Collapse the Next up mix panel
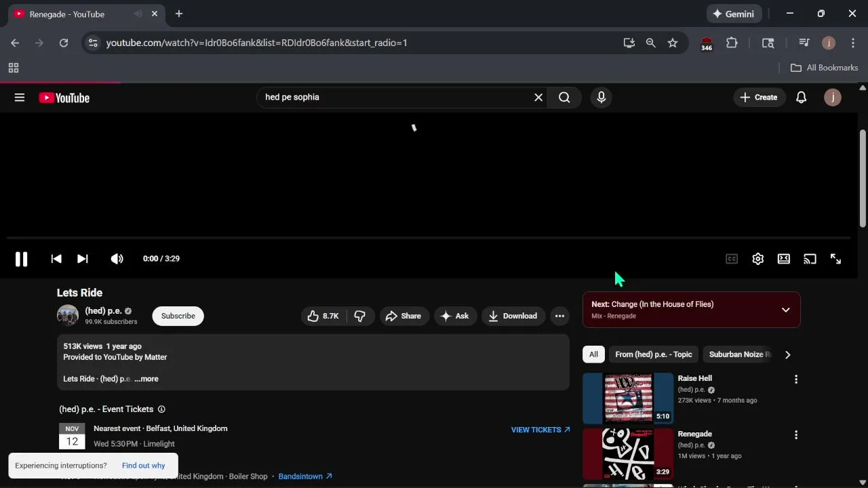This screenshot has height=488, width=868. click(x=786, y=310)
